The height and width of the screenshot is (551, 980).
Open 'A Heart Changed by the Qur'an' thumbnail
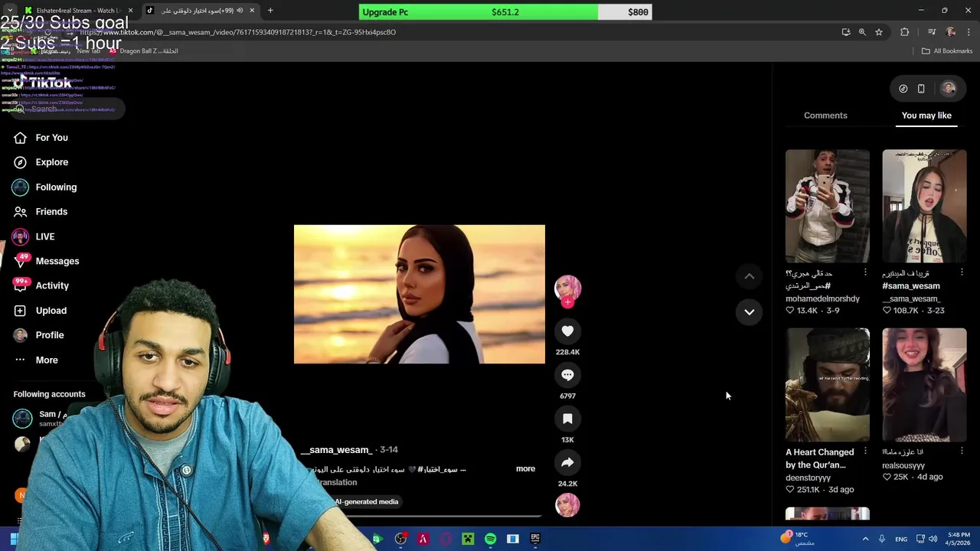(x=828, y=385)
